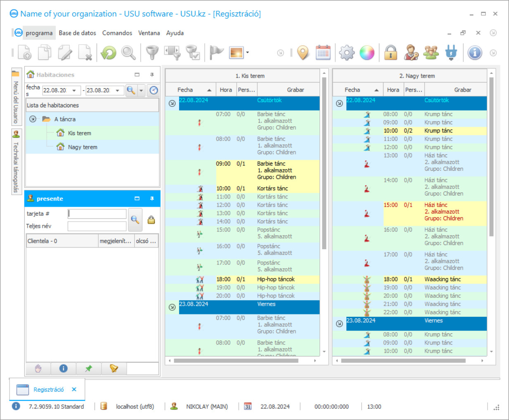Open the magnifier search tool in toolbar
The image size is (509, 420).
click(x=128, y=53)
